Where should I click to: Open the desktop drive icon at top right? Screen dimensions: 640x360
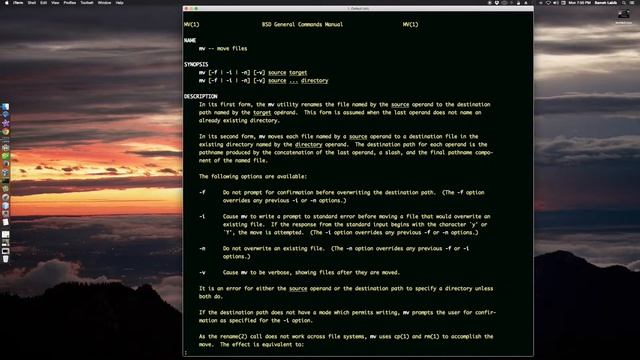tap(623, 15)
